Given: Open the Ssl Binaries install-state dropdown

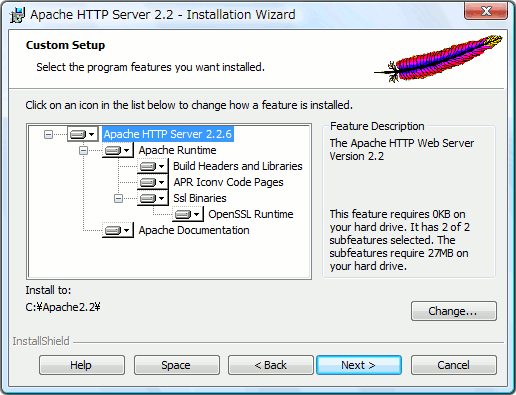Looking at the screenshot, I should (x=152, y=198).
